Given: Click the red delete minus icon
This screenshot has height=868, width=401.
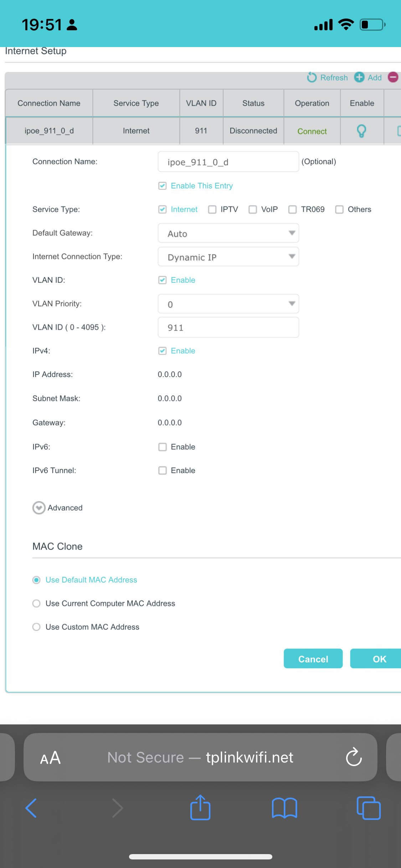Looking at the screenshot, I should (x=393, y=77).
